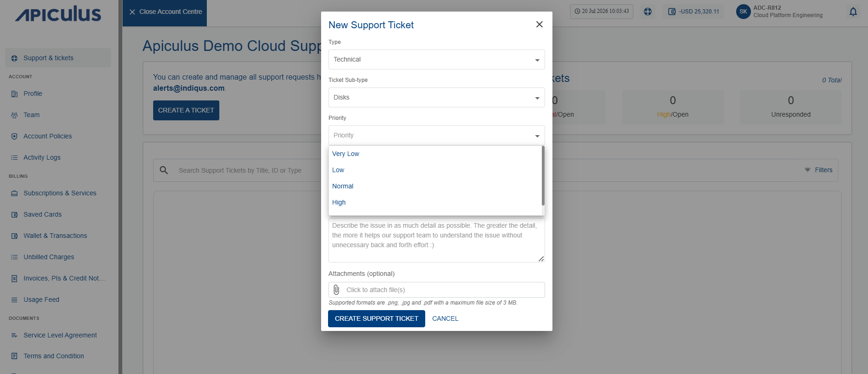The height and width of the screenshot is (374, 868).
Task: Open Terms and Condition document
Action: [x=54, y=356]
